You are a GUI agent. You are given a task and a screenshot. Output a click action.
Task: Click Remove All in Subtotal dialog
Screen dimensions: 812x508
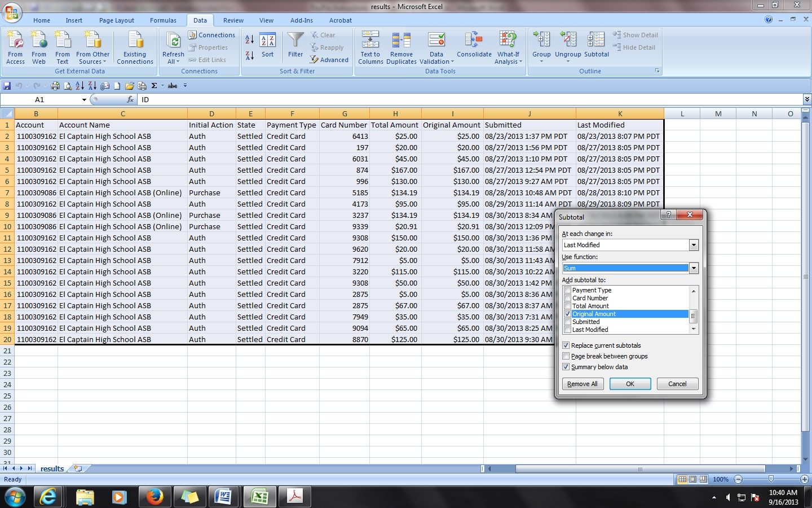click(582, 384)
